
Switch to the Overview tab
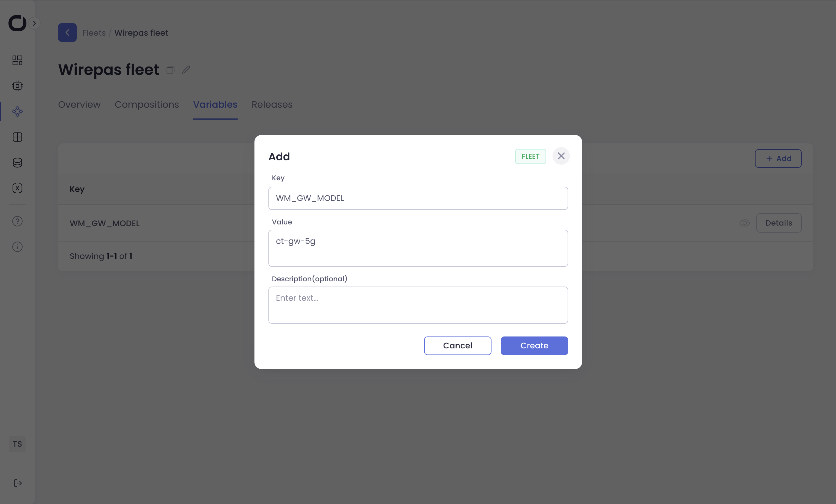79,105
